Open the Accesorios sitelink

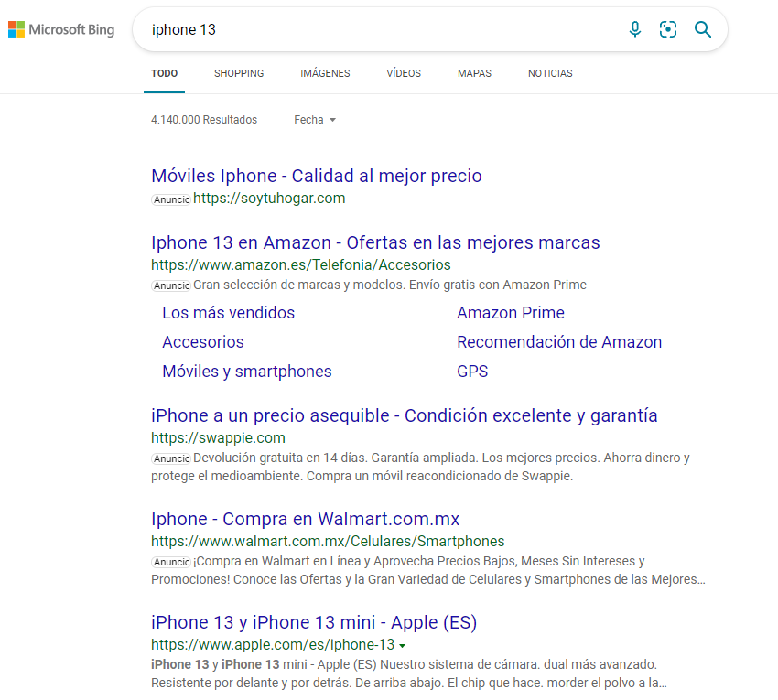coord(203,342)
